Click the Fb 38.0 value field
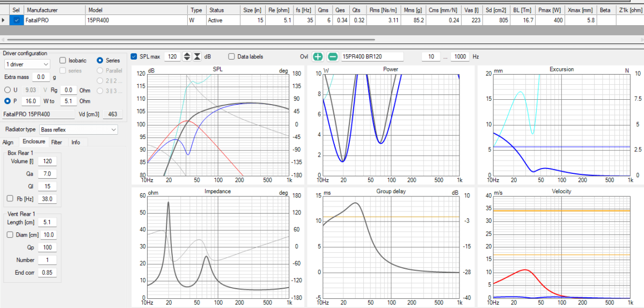The image size is (644, 308). pos(47,199)
